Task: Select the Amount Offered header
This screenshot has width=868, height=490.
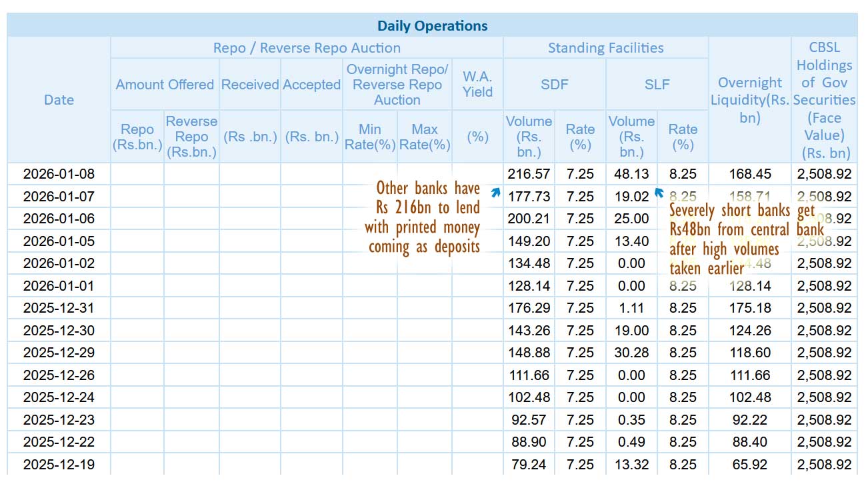Action: 165,85
